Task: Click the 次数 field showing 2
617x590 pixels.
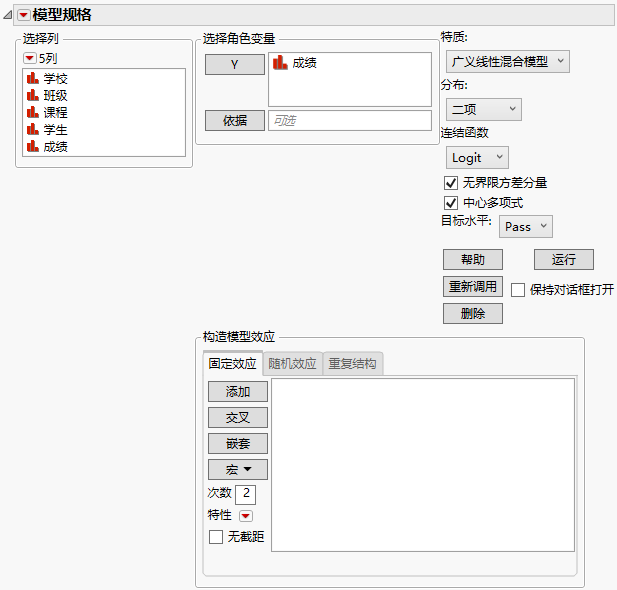Action: pyautogui.click(x=246, y=494)
